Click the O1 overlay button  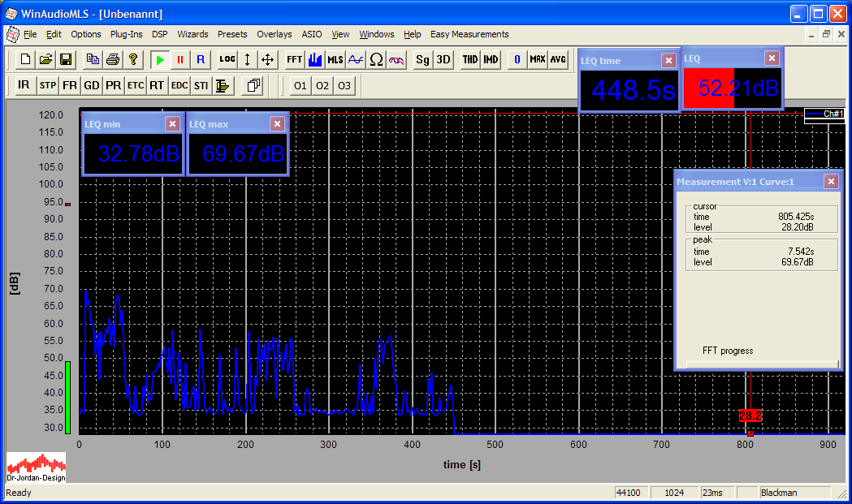pyautogui.click(x=301, y=85)
